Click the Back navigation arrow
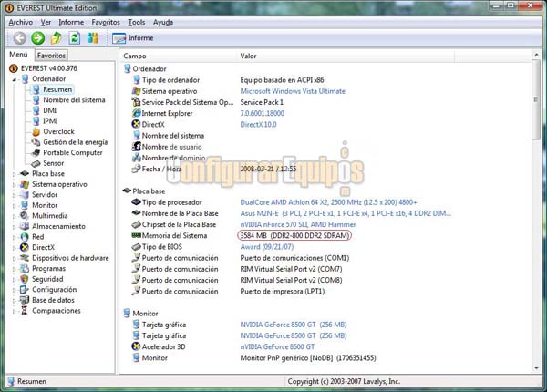 20,38
